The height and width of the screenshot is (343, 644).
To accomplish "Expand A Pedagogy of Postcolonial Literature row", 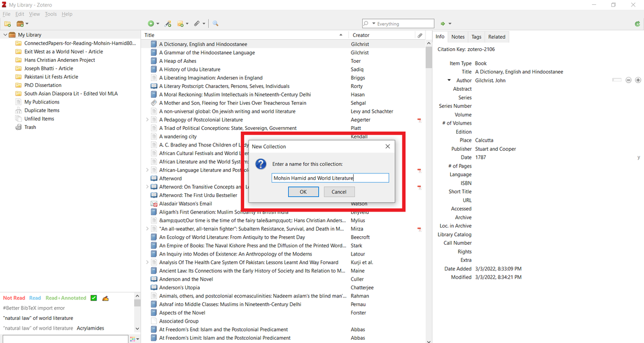I will tap(148, 120).
